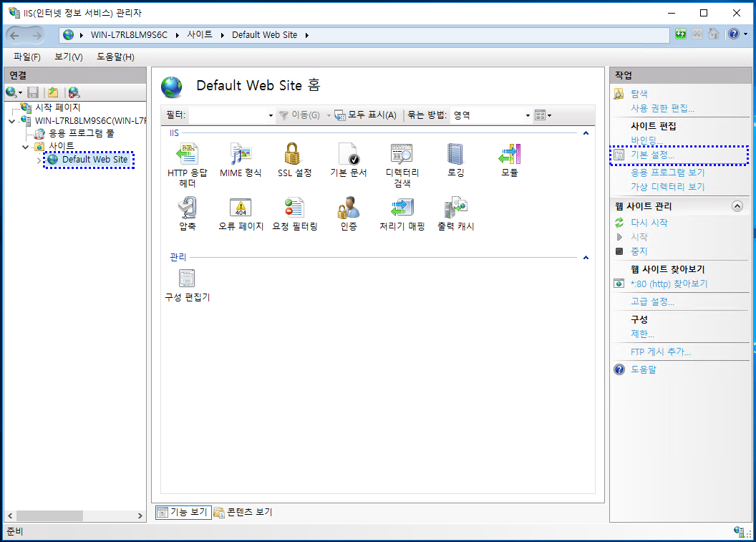Click the right arrow of connections scrollbar

click(140, 516)
